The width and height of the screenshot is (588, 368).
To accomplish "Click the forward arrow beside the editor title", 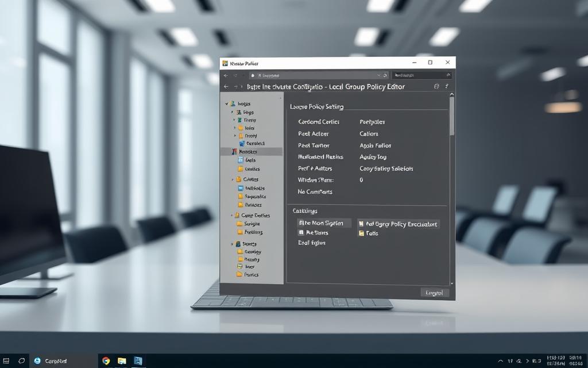I will coord(236,87).
